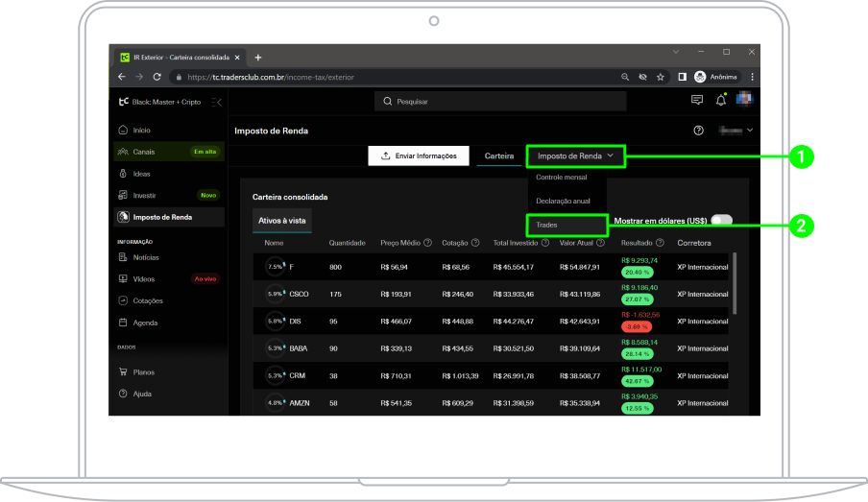Click the 42.67 % result badge

pos(638,381)
